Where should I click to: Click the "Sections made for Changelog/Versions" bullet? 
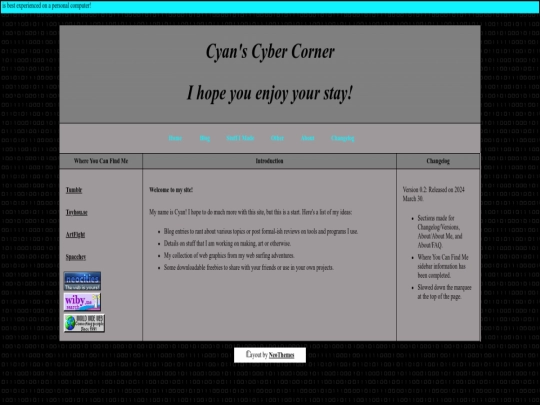point(440,231)
